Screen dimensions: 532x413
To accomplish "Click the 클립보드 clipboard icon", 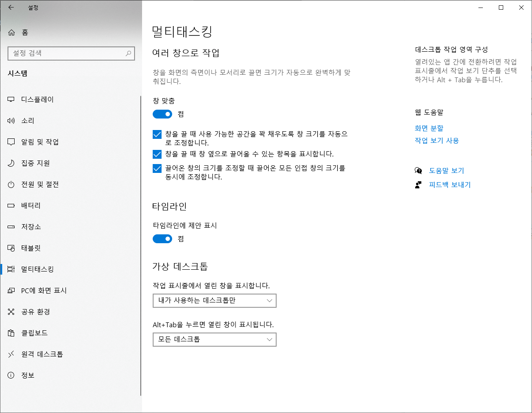I will [12, 333].
